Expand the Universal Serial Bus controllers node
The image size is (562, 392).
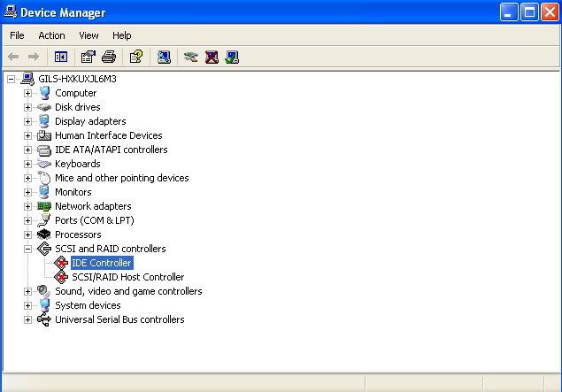(x=27, y=319)
